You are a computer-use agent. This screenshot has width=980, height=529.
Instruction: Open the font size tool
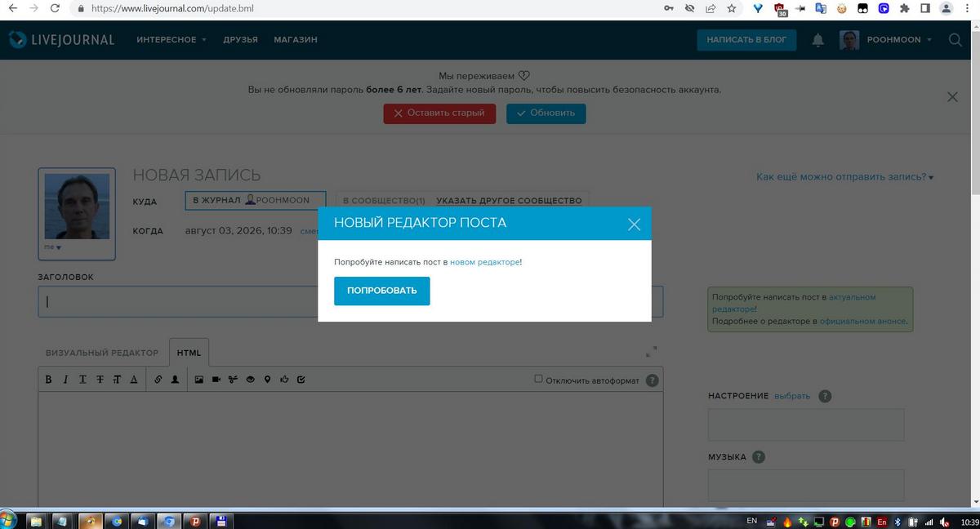(x=117, y=380)
